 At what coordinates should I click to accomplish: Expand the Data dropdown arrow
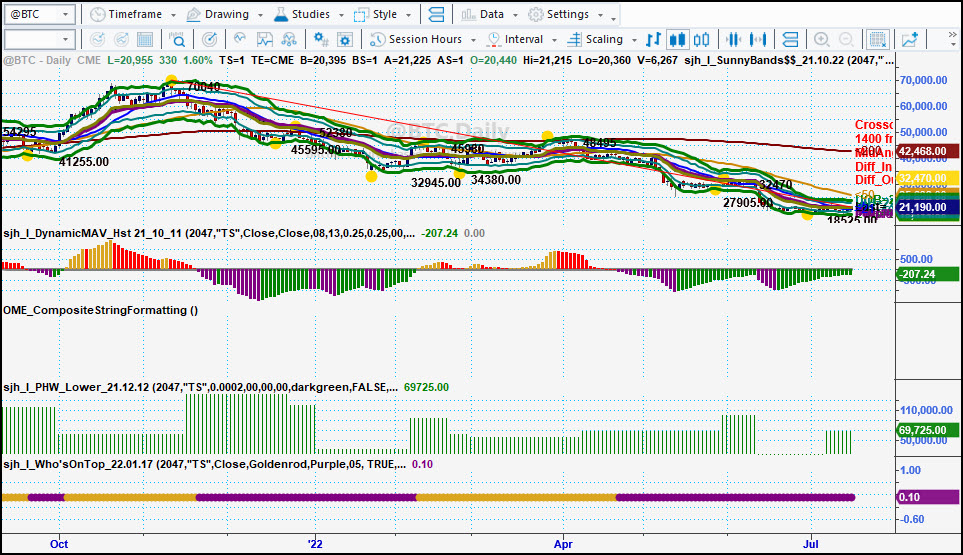pos(515,15)
